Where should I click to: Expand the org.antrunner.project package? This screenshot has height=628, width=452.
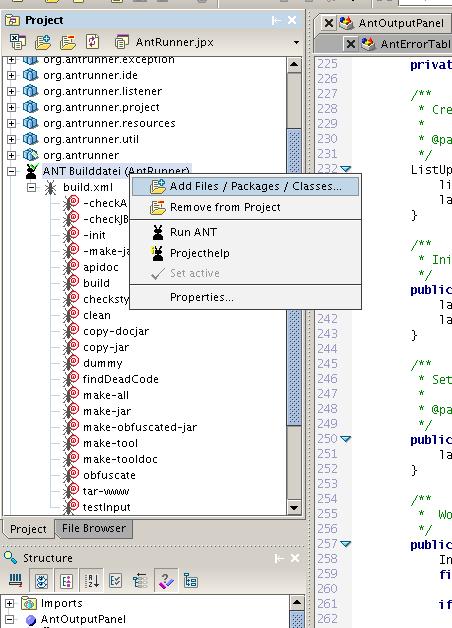pos(12,107)
